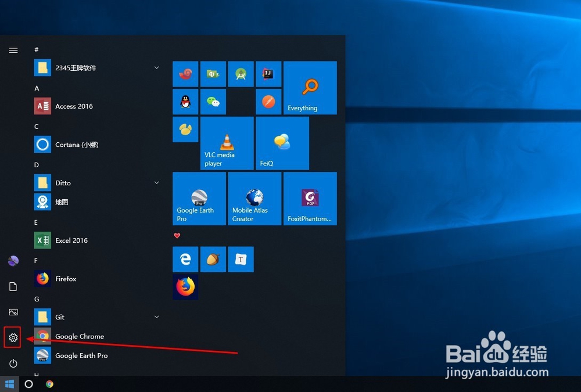Open Settings gear in the Start rail
The height and width of the screenshot is (392, 581).
(13, 337)
